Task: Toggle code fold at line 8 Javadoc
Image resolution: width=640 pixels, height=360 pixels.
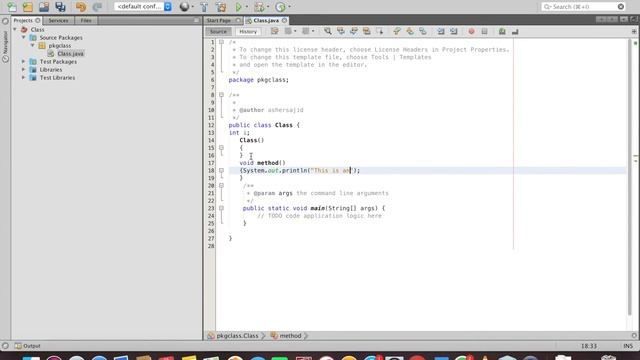Action: pyautogui.click(x=221, y=95)
